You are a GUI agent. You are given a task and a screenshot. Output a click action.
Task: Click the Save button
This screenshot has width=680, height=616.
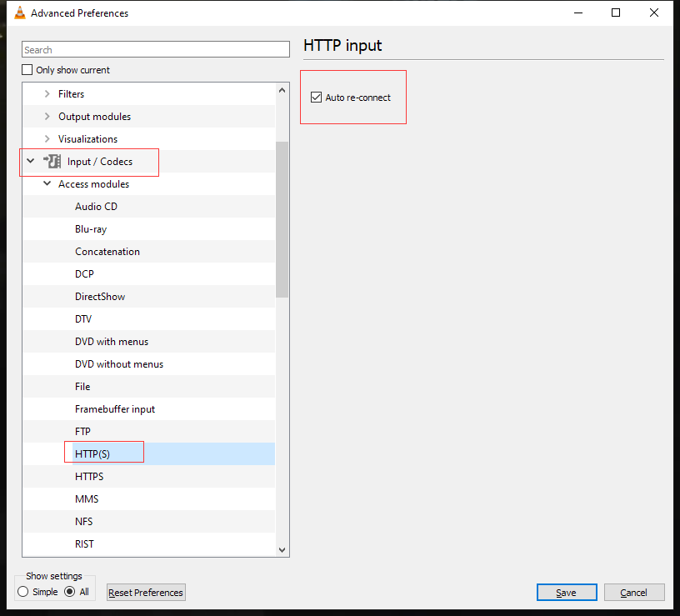[x=567, y=593]
